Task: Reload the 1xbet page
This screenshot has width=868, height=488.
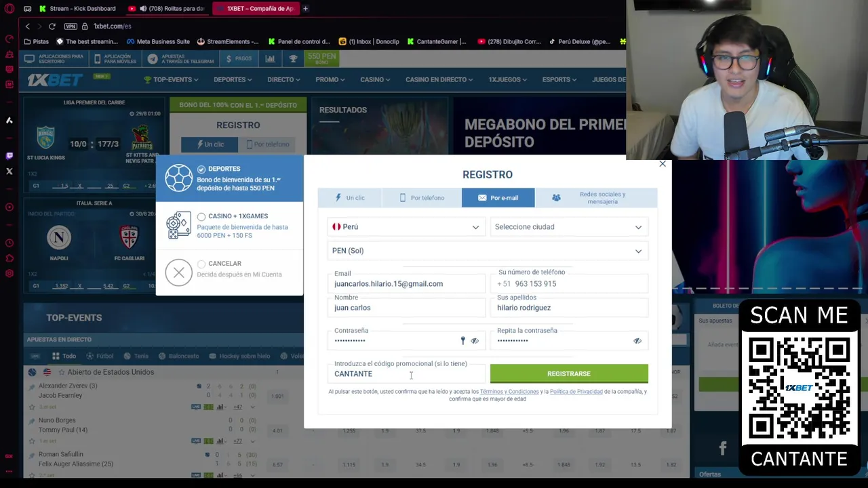Action: (52, 26)
